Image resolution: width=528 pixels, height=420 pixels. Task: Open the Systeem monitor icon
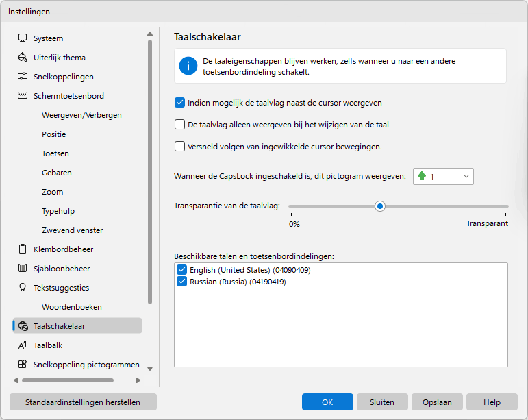pos(23,38)
